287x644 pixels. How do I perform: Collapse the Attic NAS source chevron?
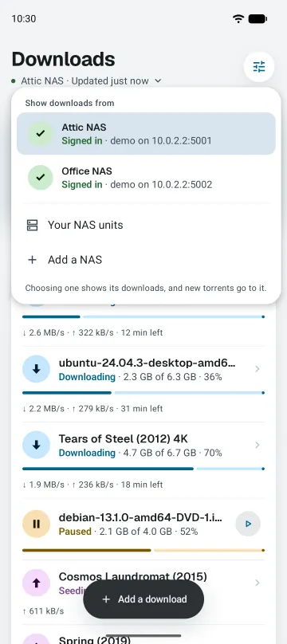coord(158,81)
